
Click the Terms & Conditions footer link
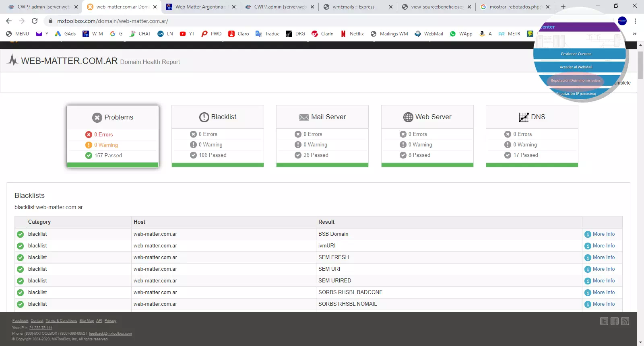coord(61,321)
